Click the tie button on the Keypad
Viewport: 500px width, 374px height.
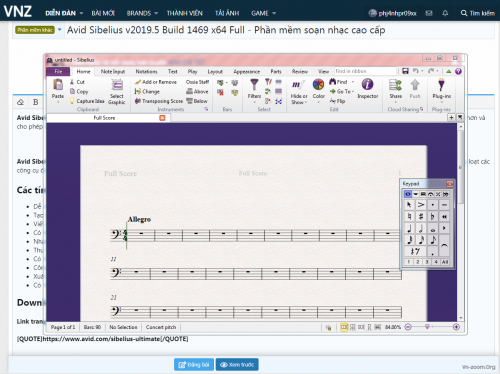tap(444, 246)
